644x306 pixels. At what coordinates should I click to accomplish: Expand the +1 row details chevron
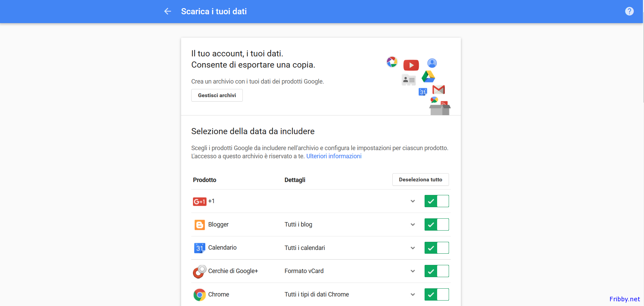pyautogui.click(x=413, y=201)
